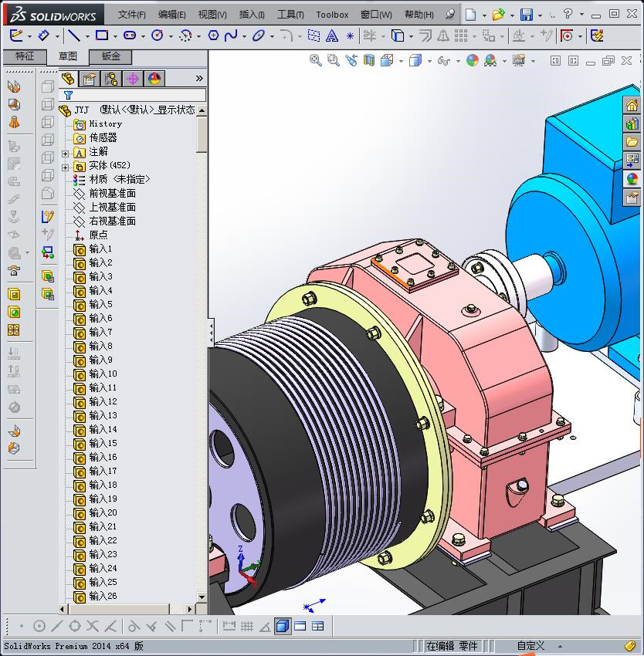Image resolution: width=644 pixels, height=656 pixels.
Task: Open the 自定义 units dropdown in status bar
Action: [559, 647]
